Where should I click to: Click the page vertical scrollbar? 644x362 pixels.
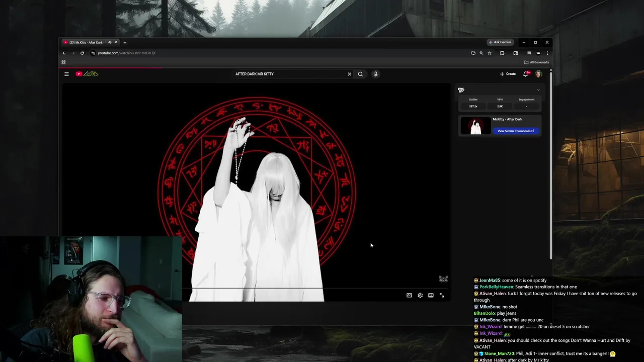[551, 166]
